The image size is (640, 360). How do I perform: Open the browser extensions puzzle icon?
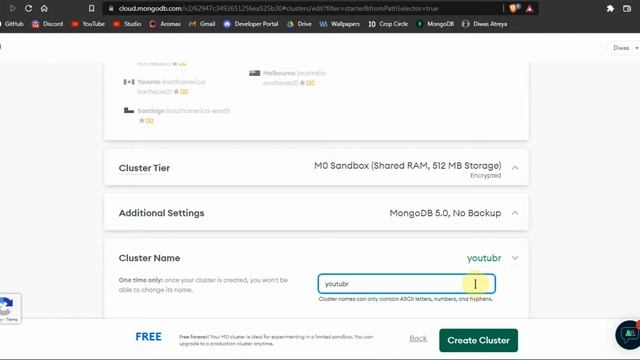610,8
